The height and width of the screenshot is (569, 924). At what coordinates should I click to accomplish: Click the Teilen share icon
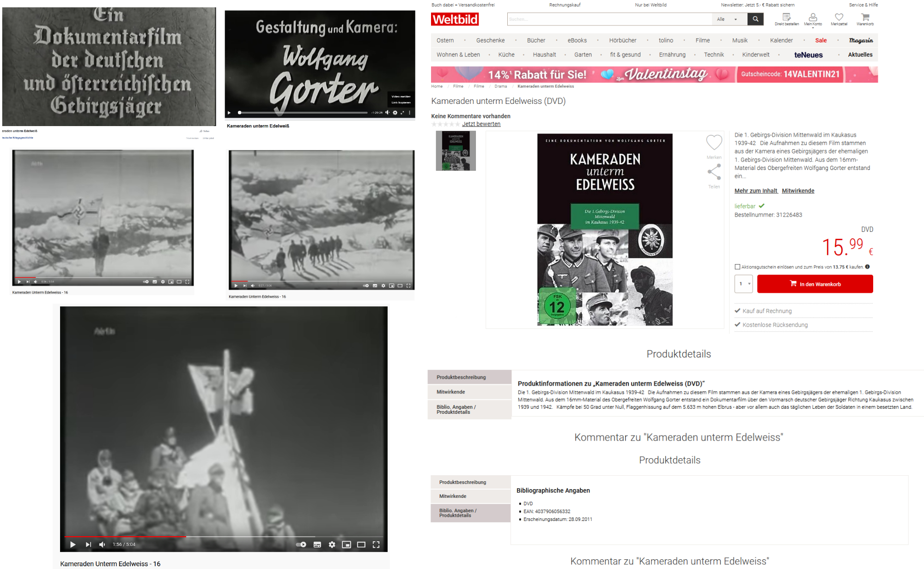(x=714, y=172)
